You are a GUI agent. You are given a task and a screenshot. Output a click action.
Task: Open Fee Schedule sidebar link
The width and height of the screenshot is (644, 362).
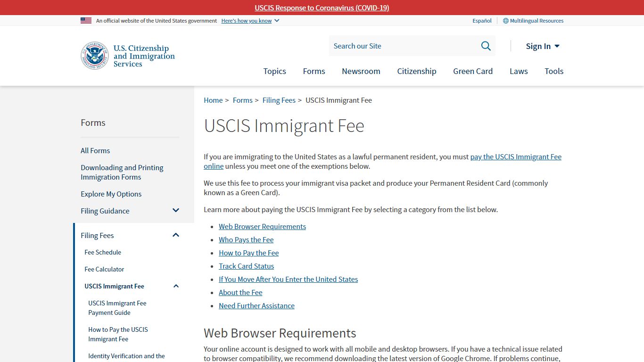point(103,252)
